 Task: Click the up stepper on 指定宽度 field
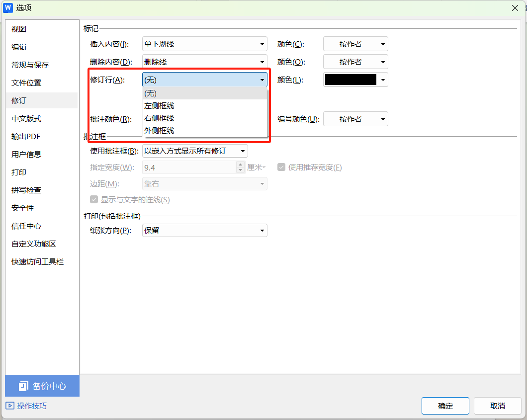(240, 165)
